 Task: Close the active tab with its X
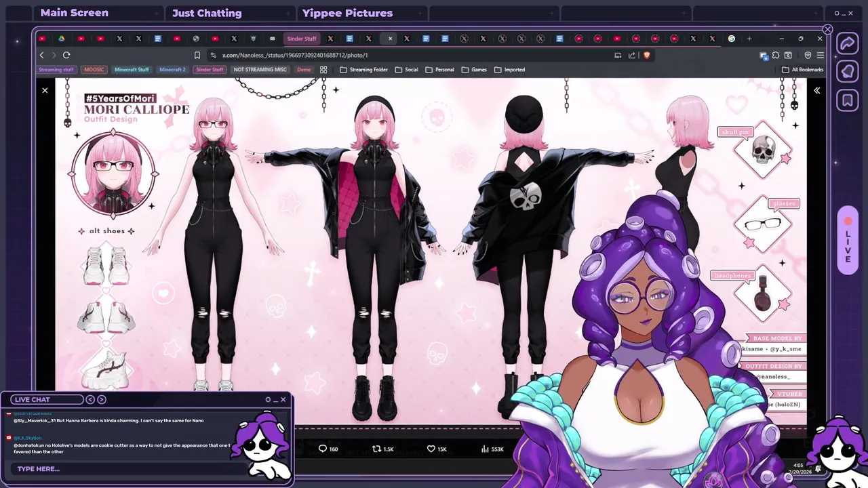pyautogui.click(x=390, y=39)
